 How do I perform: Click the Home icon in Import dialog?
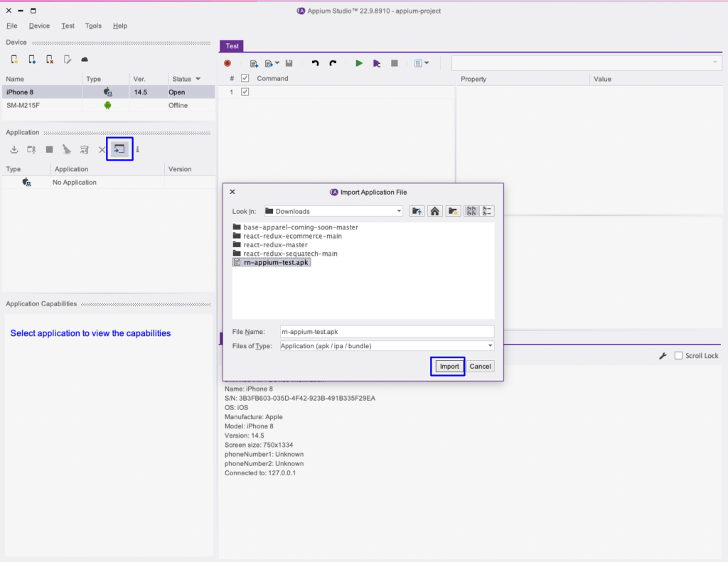point(434,211)
